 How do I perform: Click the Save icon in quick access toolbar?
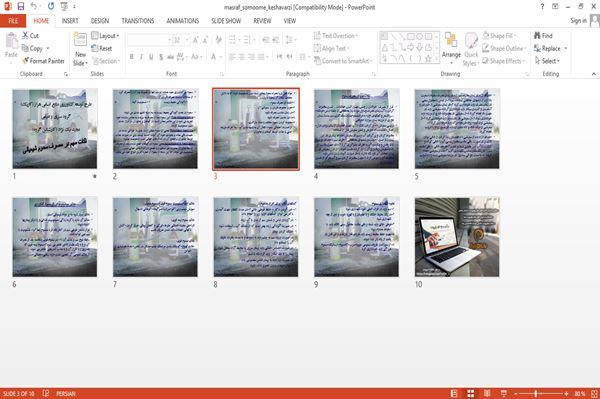[x=21, y=6]
